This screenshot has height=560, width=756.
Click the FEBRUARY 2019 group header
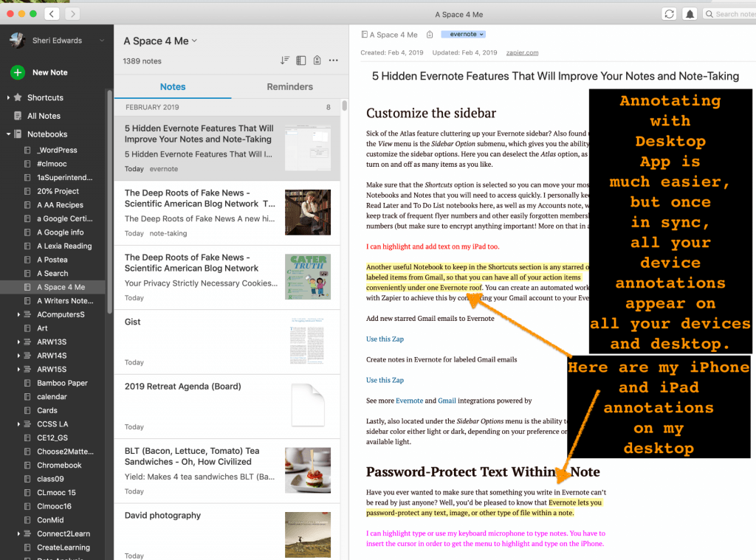[227, 107]
